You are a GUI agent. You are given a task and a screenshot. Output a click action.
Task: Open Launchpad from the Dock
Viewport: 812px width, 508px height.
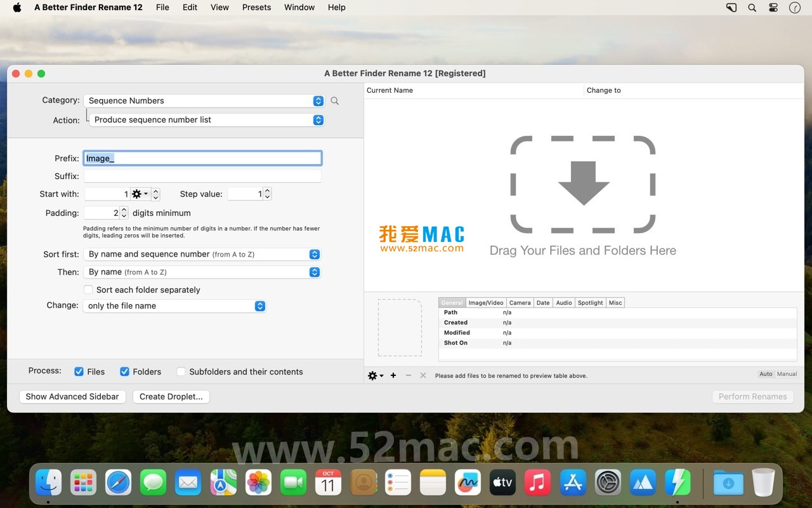coord(83,483)
